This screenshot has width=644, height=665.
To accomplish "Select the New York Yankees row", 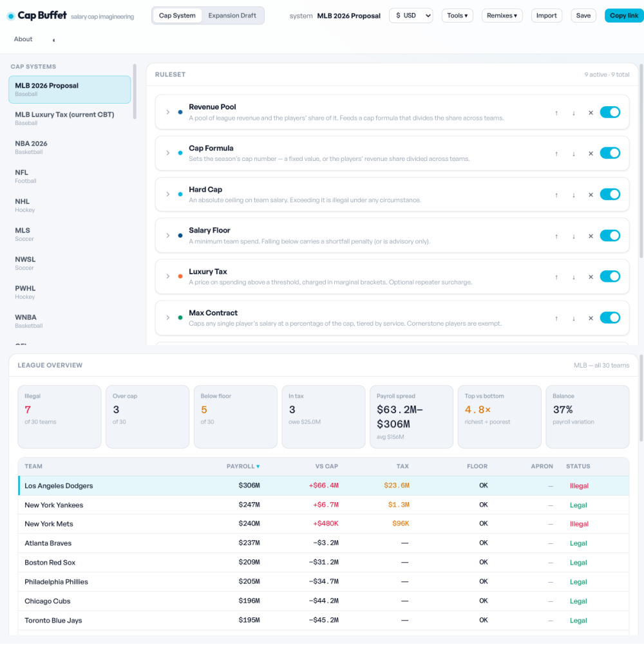I will [324, 505].
